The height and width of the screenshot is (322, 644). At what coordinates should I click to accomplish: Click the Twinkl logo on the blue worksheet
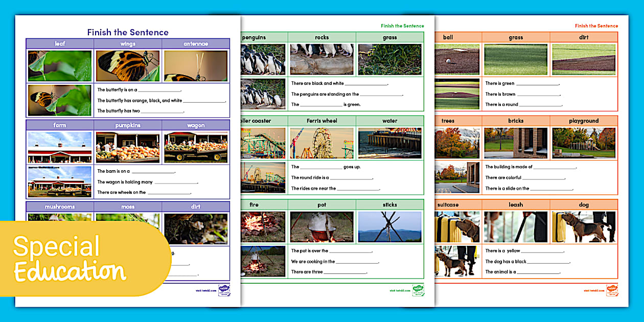[x=224, y=290]
